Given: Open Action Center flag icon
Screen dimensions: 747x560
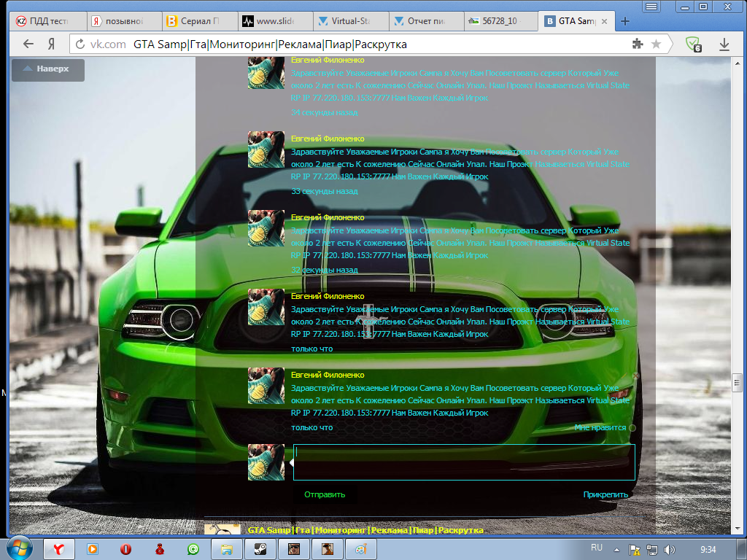Looking at the screenshot, I should coord(634,550).
